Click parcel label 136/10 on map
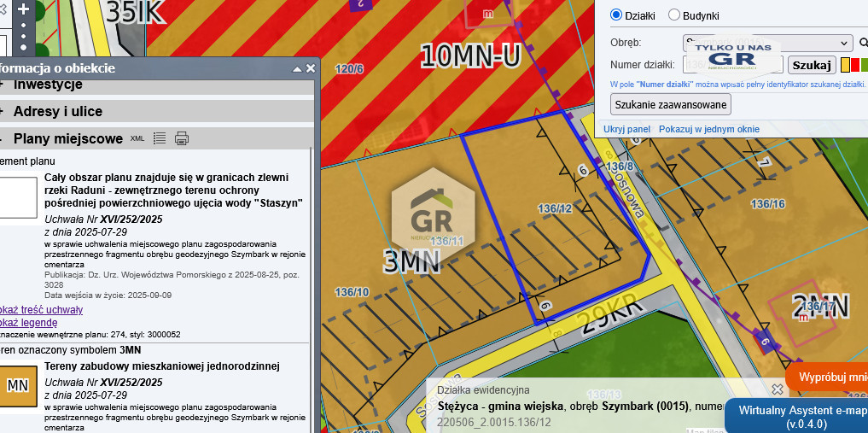This screenshot has width=868, height=433. coord(352,292)
